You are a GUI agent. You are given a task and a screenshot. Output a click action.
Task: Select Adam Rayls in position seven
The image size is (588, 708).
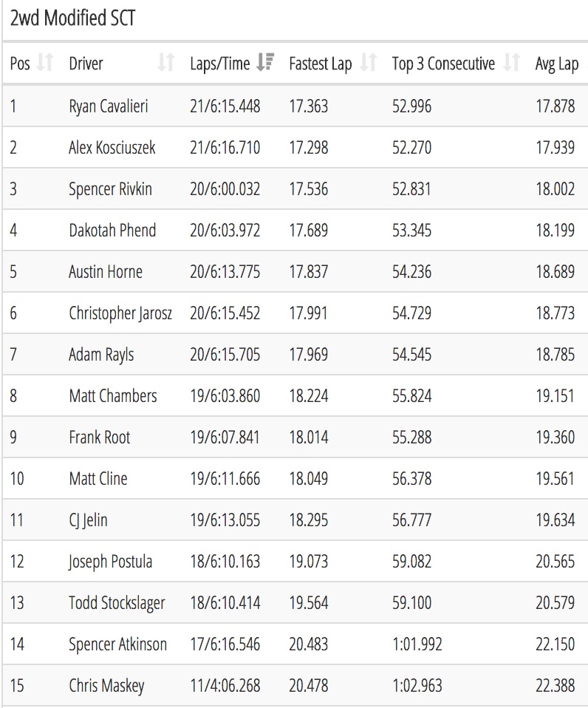[x=101, y=355]
